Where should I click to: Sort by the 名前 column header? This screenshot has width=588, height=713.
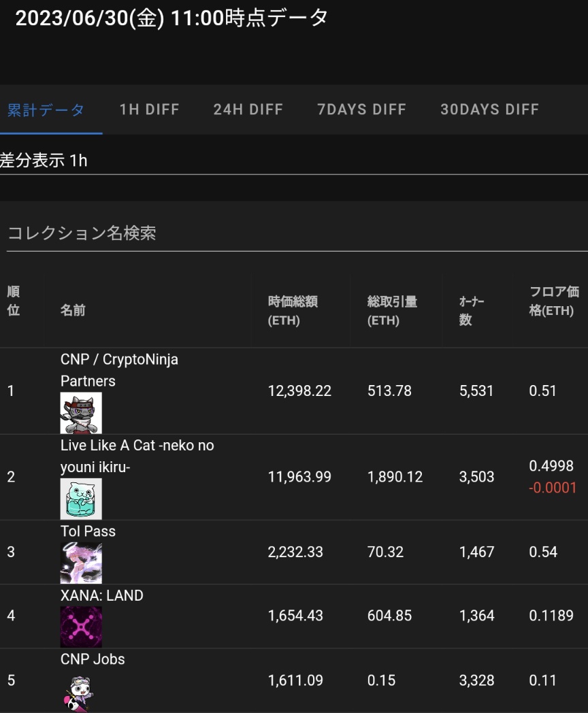pyautogui.click(x=73, y=310)
